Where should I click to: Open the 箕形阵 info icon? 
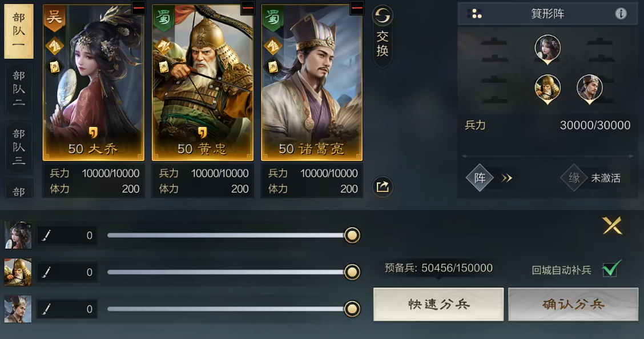tap(621, 14)
